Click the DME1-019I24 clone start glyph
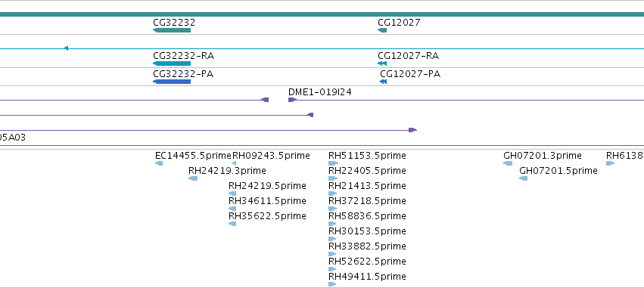Image resolution: width=644 pixels, height=288 pixels. 292,100
